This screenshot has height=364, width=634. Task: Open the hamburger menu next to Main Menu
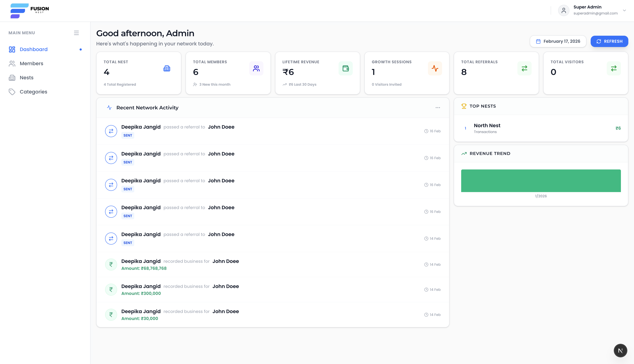point(76,33)
